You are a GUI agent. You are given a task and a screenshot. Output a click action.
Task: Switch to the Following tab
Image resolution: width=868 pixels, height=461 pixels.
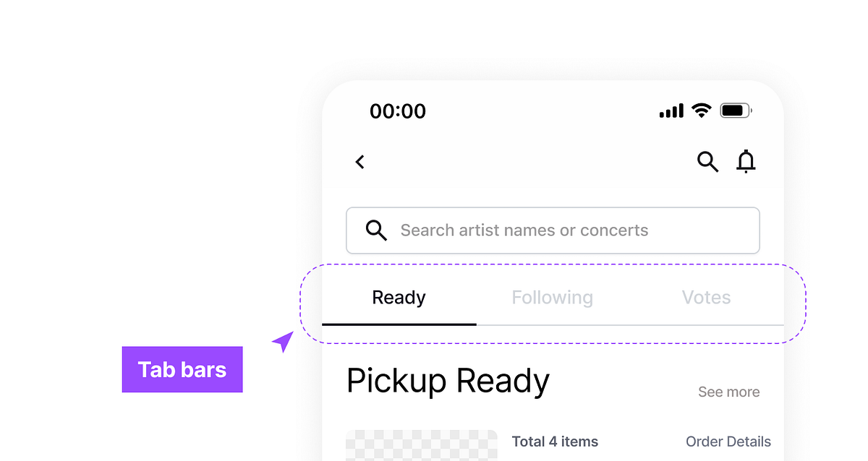click(x=552, y=297)
